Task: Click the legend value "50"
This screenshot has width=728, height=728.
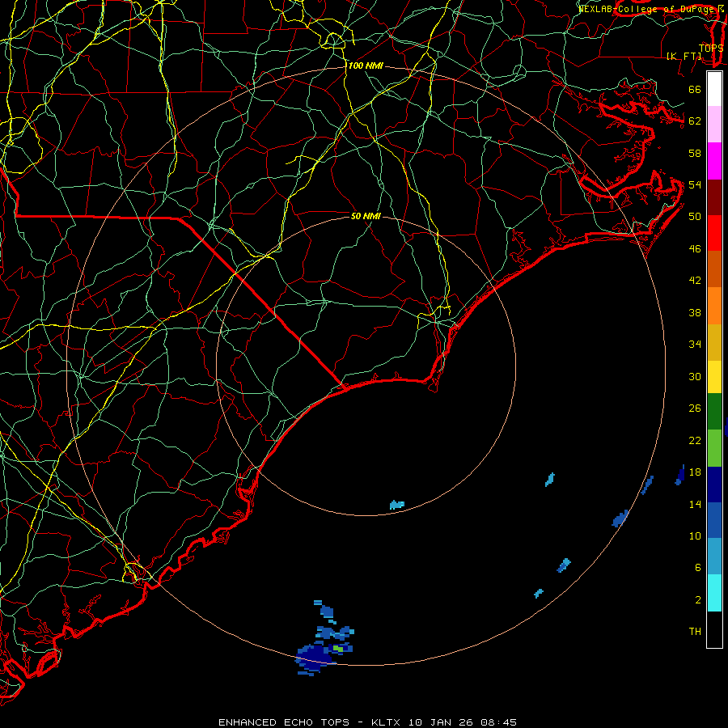Action: coord(695,216)
